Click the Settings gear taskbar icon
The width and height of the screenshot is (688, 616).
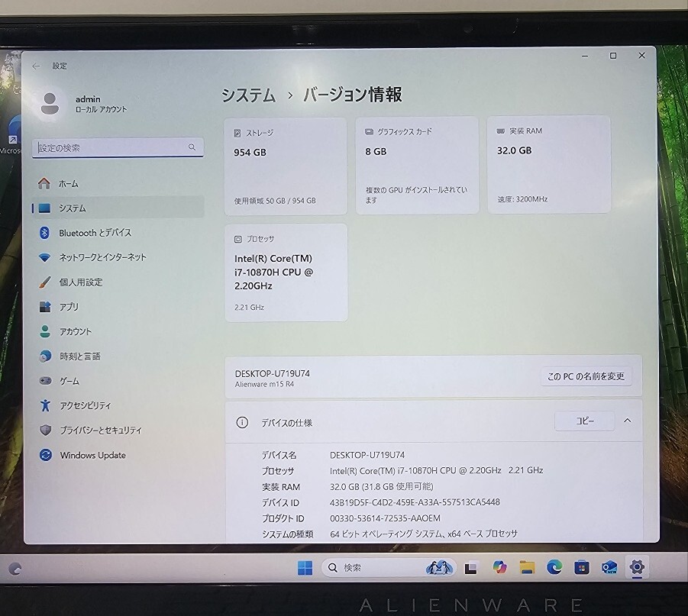click(637, 567)
